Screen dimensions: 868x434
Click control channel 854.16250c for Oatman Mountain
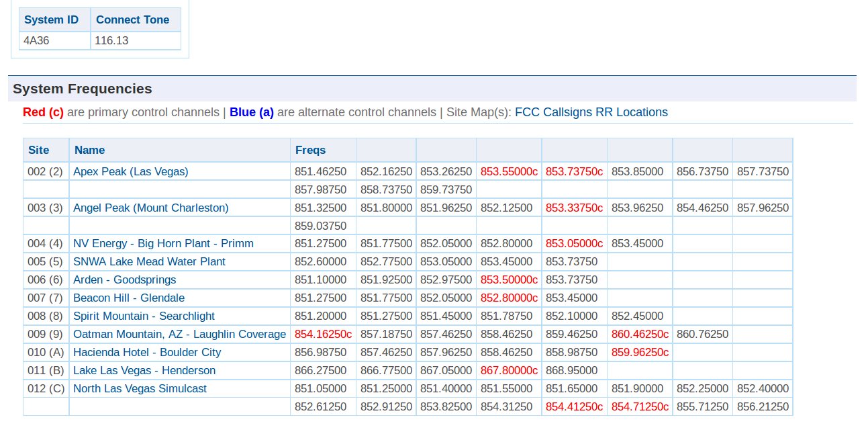click(323, 334)
